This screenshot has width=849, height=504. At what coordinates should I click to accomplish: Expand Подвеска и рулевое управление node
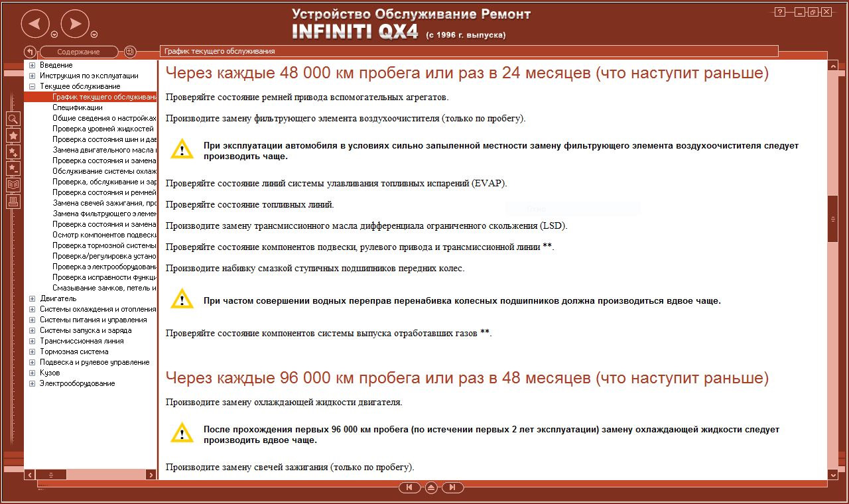point(32,362)
